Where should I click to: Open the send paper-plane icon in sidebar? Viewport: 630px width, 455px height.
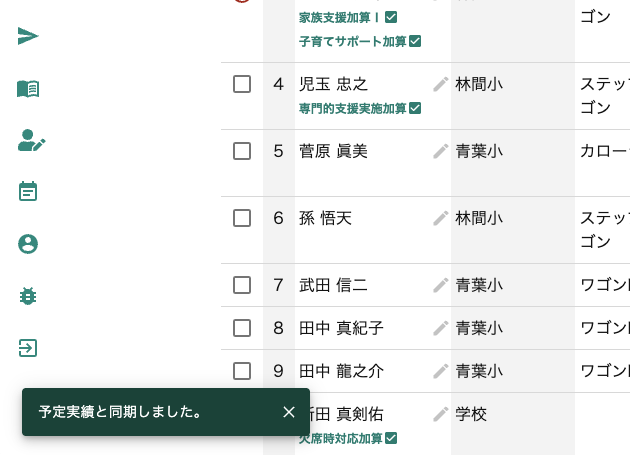[28, 36]
